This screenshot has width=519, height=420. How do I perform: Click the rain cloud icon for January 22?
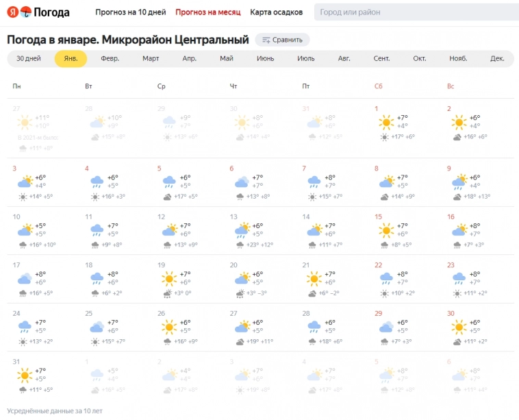(x=386, y=279)
